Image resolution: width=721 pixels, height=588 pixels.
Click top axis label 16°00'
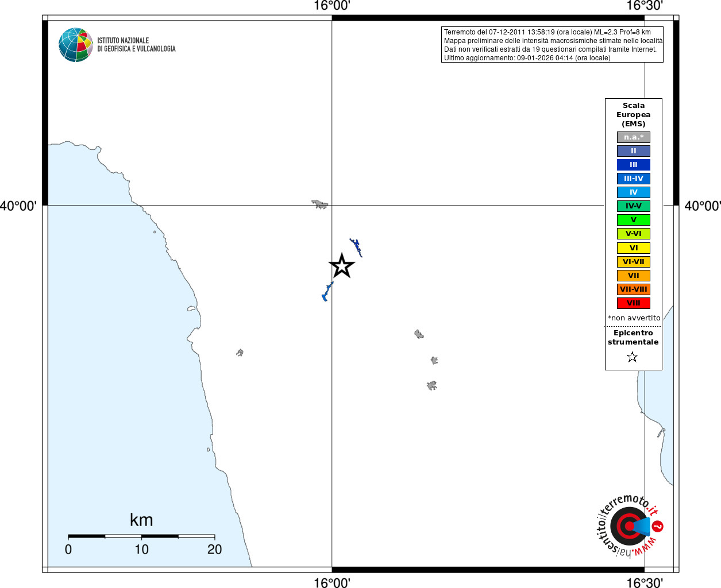tap(332, 6)
